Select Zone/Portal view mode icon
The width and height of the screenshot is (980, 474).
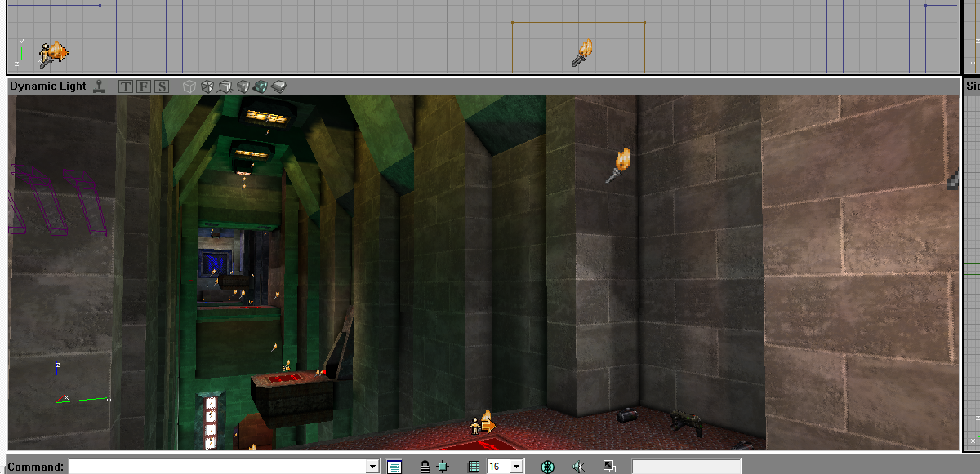(207, 86)
